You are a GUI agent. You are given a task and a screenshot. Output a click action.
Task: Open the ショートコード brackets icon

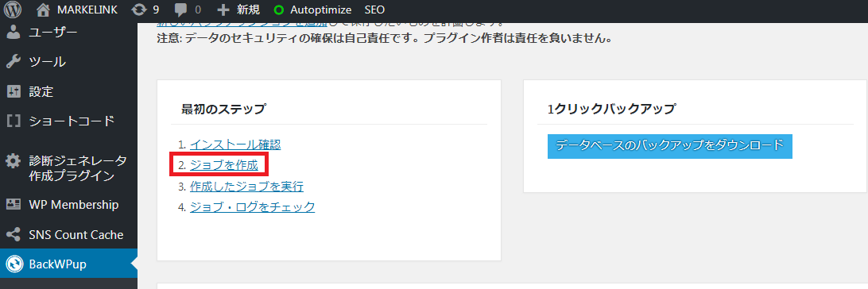(14, 121)
